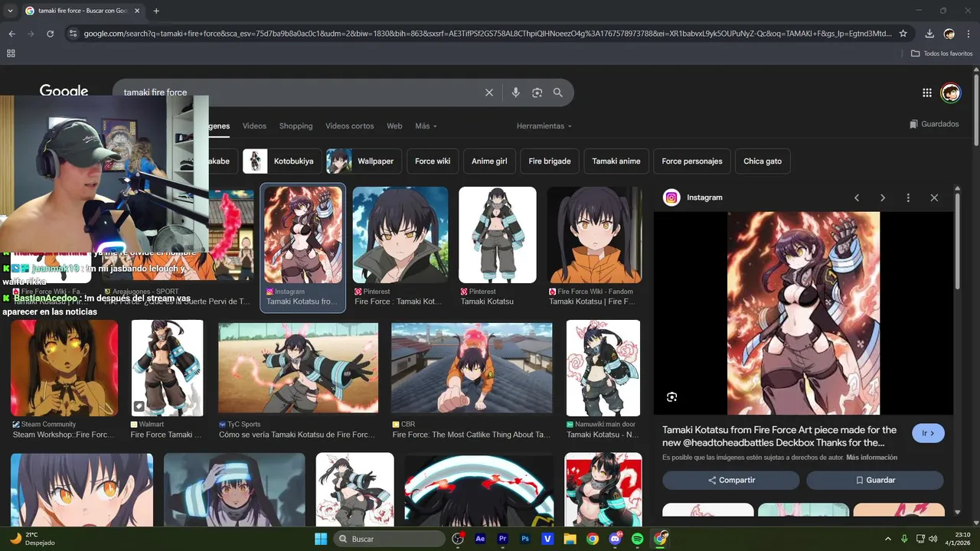Expand the Herramientas dropdown

point(544,126)
